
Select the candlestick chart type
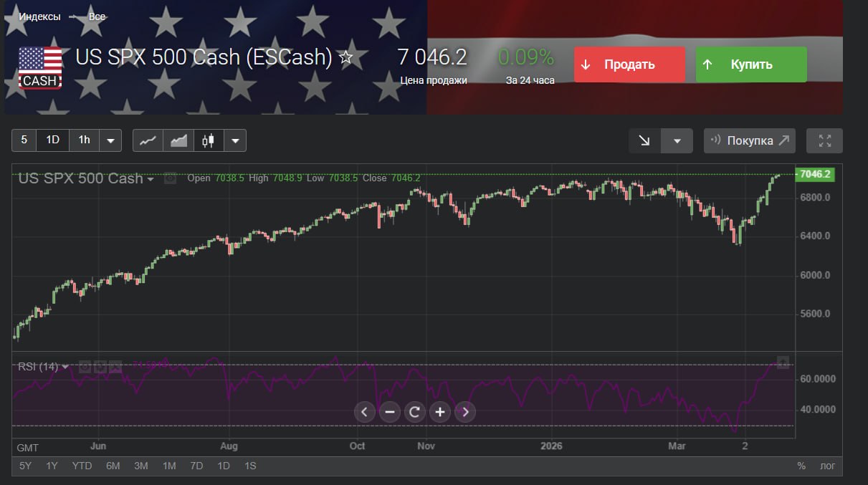click(209, 140)
